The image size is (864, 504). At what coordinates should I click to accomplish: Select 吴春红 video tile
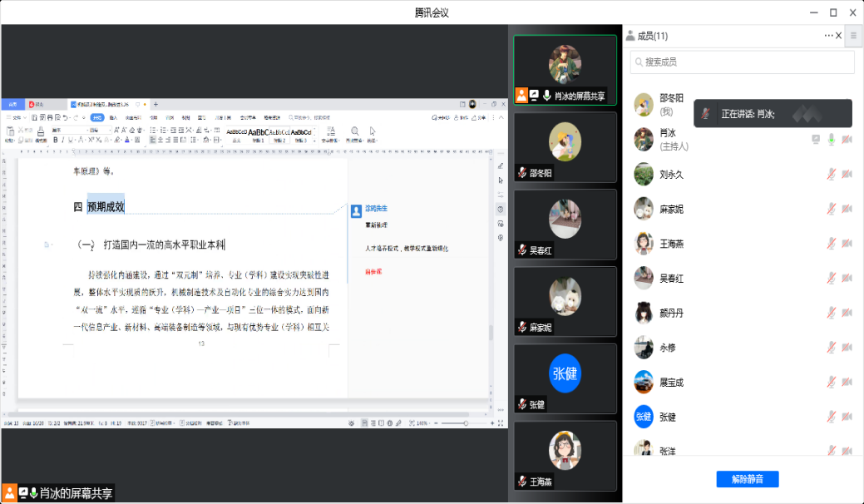[565, 225]
